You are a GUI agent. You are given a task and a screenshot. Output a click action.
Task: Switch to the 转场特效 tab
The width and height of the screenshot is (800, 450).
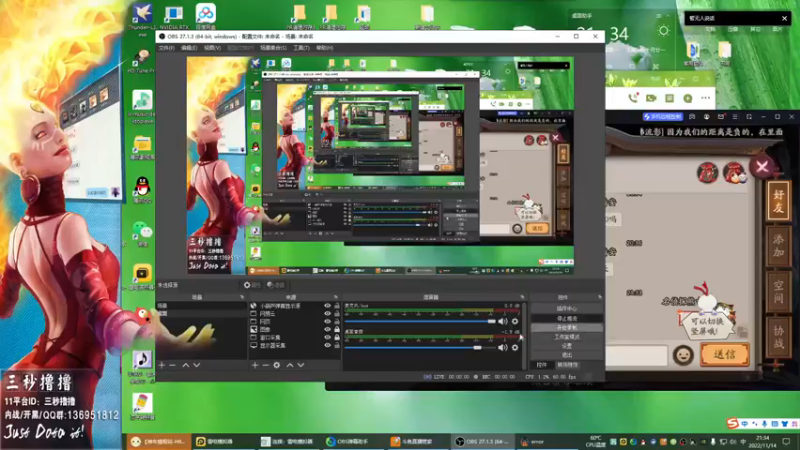pos(567,365)
